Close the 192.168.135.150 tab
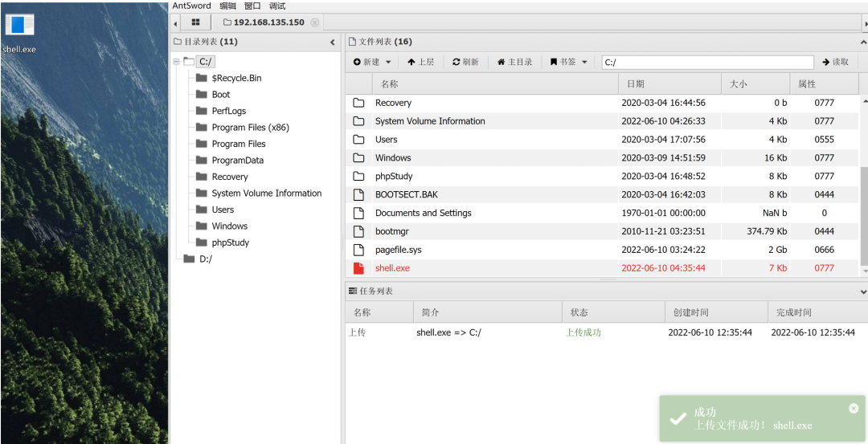The width and height of the screenshot is (868, 444). pyautogui.click(x=314, y=22)
